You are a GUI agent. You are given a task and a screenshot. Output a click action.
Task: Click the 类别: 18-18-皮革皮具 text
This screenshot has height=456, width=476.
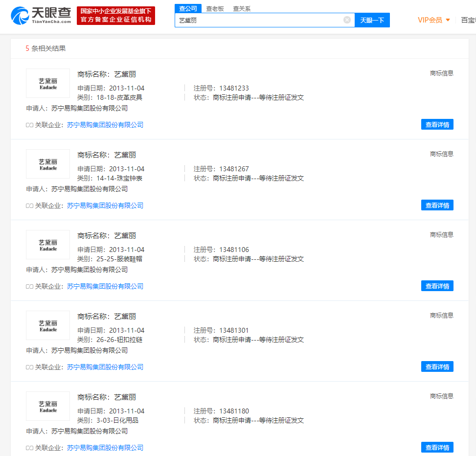tap(110, 97)
